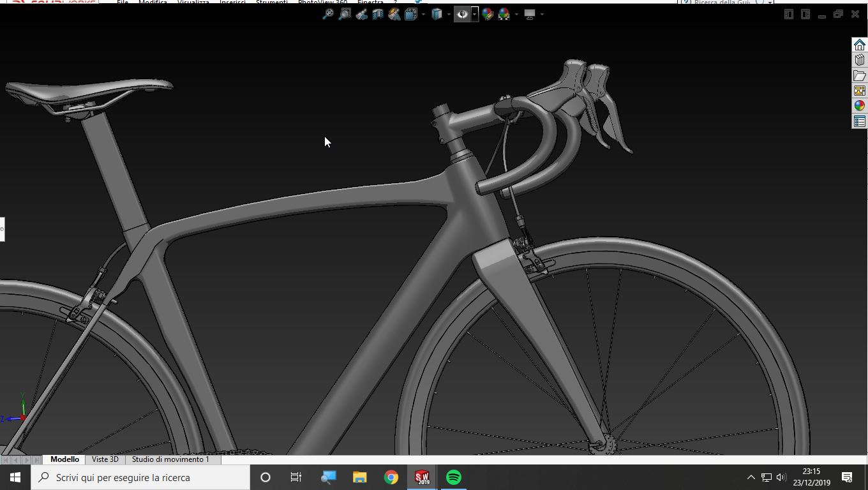This screenshot has width=868, height=490.
Task: Expand the Apply Scene dropdown arrow
Action: coord(516,14)
